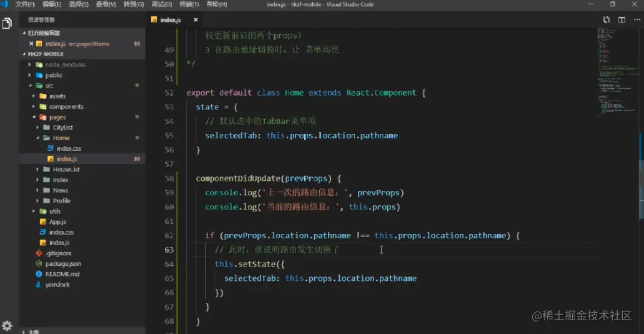Screen dimensions: 644x334
Task: Collapse the src folder
Action: (x=82, y=86)
